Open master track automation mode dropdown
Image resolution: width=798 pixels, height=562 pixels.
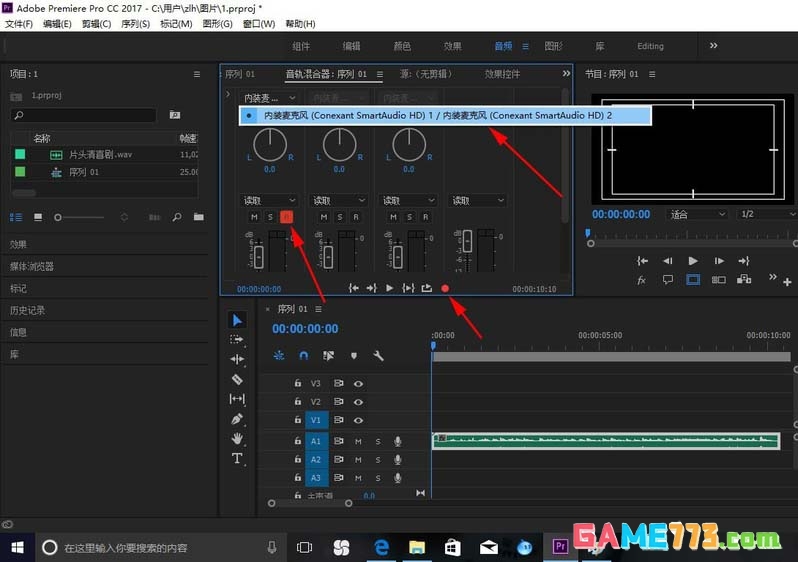click(x=477, y=201)
